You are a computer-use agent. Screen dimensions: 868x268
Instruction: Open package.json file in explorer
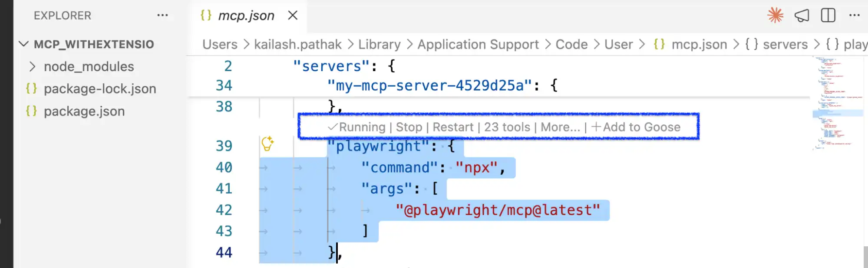point(84,111)
